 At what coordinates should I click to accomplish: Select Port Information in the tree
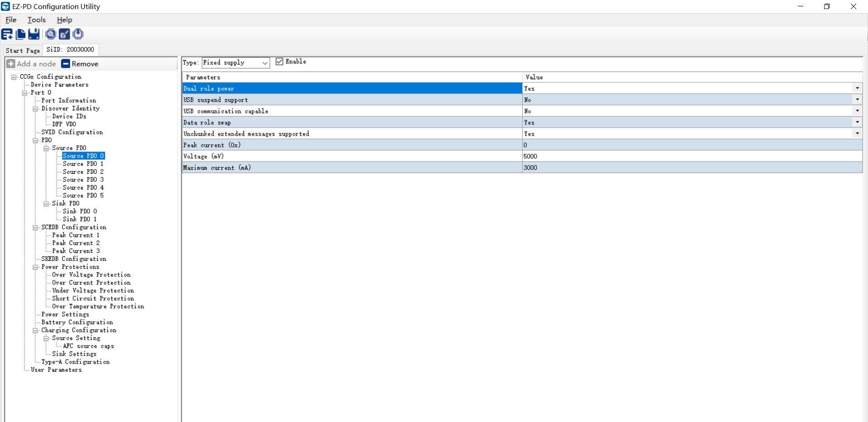(x=69, y=100)
